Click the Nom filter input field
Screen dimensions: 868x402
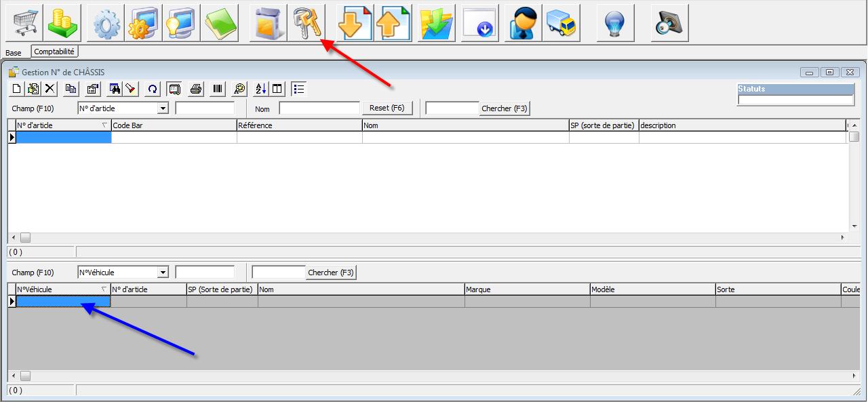tap(319, 108)
